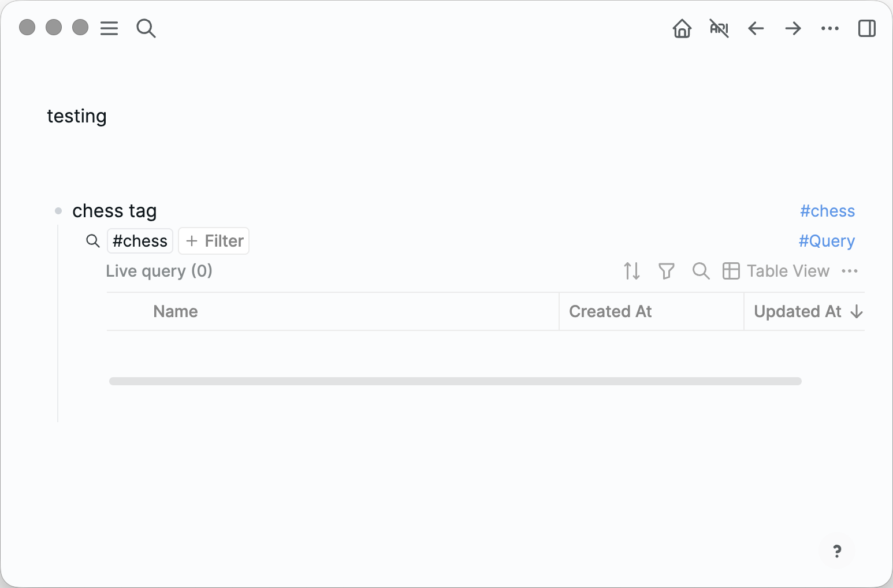
Task: Click the search magnifier in top bar
Action: 146,28
